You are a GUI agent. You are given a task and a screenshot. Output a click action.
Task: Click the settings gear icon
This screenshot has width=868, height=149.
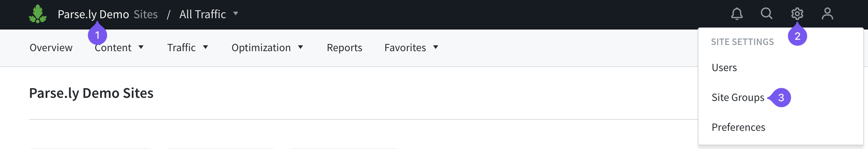click(x=797, y=14)
